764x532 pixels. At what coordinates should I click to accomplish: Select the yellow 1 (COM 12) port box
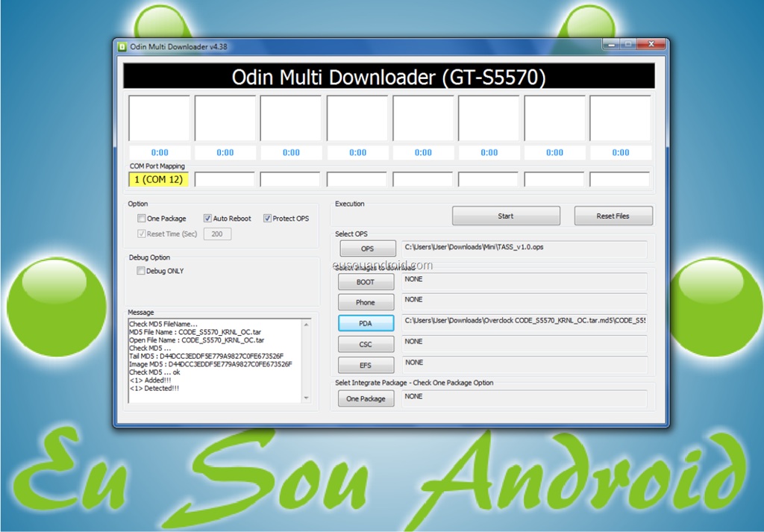[x=159, y=179]
